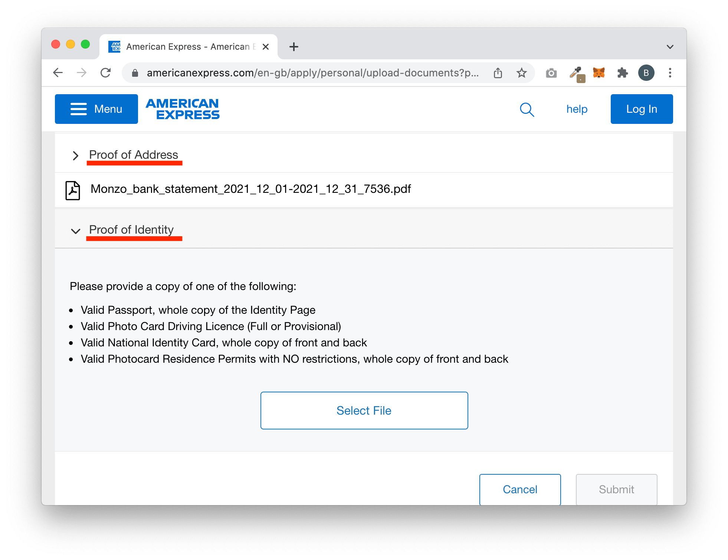Click the Log In button
Viewport: 728px width, 560px height.
tap(642, 109)
